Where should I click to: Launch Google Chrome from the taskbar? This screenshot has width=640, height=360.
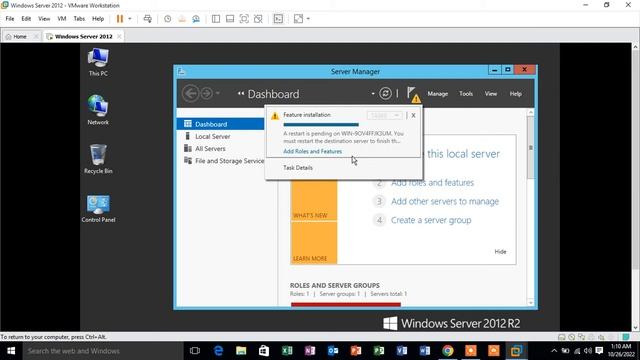point(448,351)
